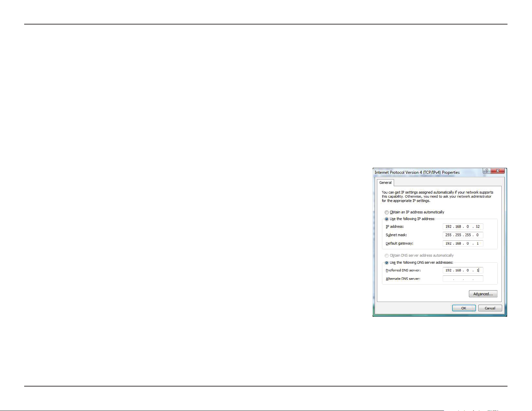
Task: Click the Preferred DNS server label
Action: click(x=403, y=270)
